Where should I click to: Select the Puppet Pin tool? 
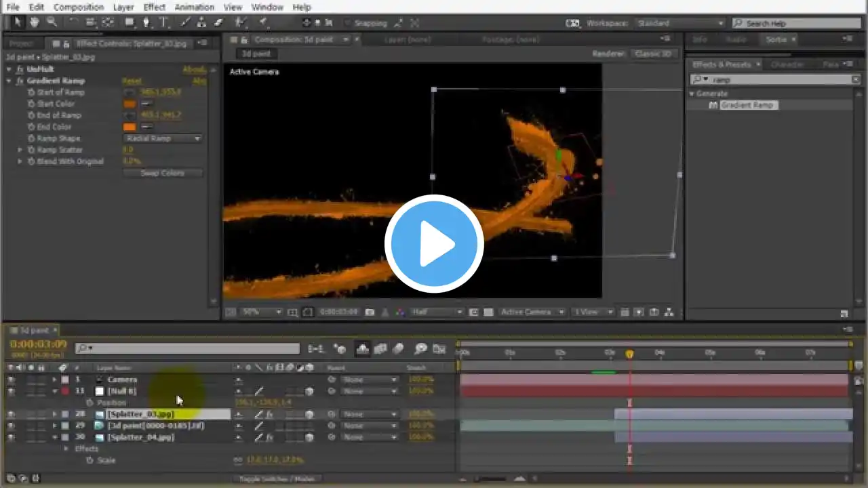[263, 22]
